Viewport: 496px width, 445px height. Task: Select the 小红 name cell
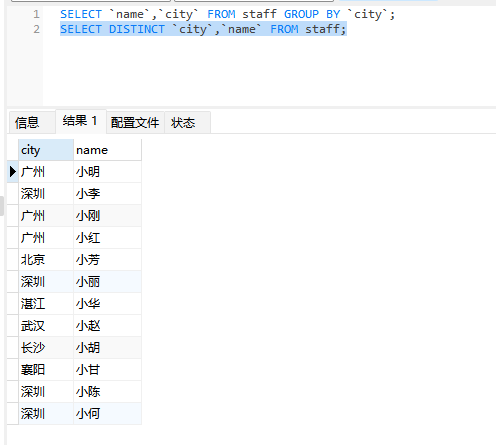[107, 238]
